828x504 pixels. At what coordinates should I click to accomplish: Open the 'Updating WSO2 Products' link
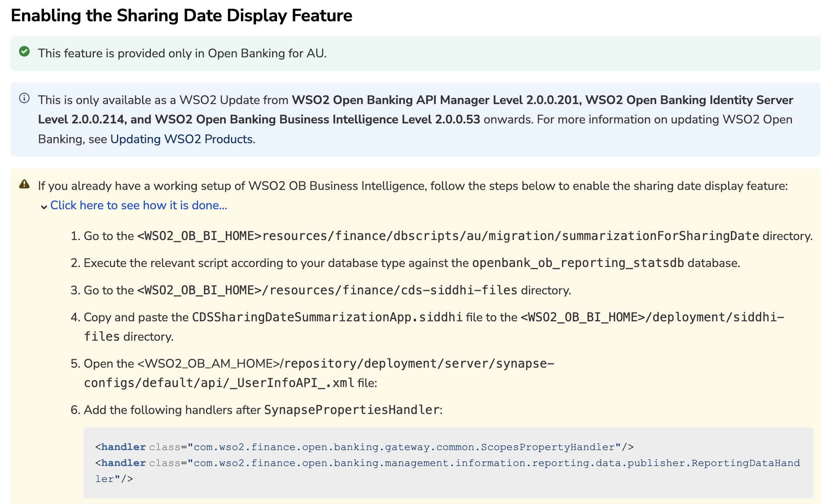coord(182,139)
